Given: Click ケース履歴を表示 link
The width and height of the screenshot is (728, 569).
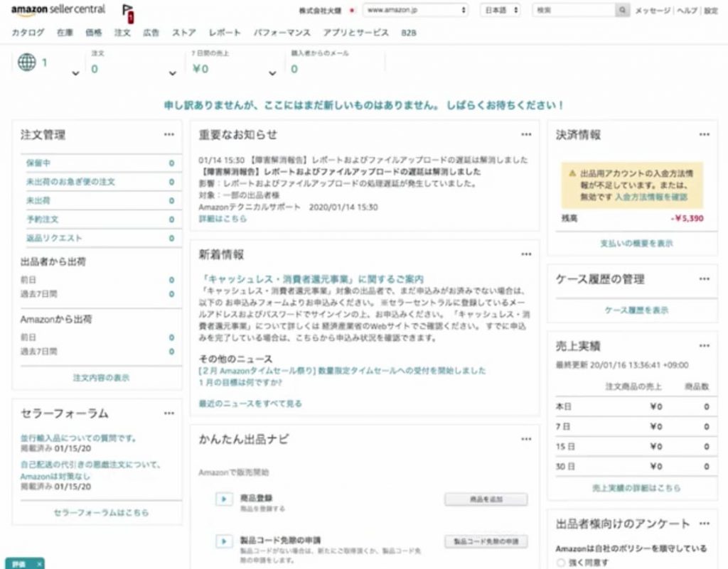Looking at the screenshot, I should (x=636, y=310).
